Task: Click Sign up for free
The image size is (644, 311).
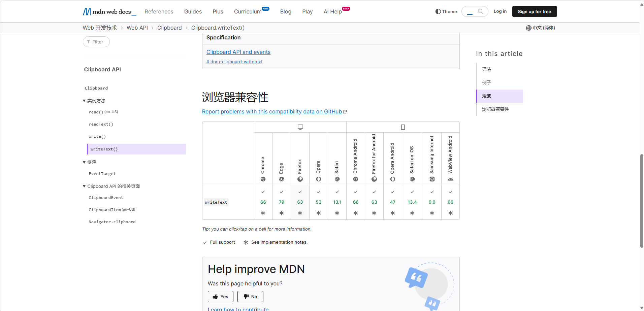Action: [535, 11]
